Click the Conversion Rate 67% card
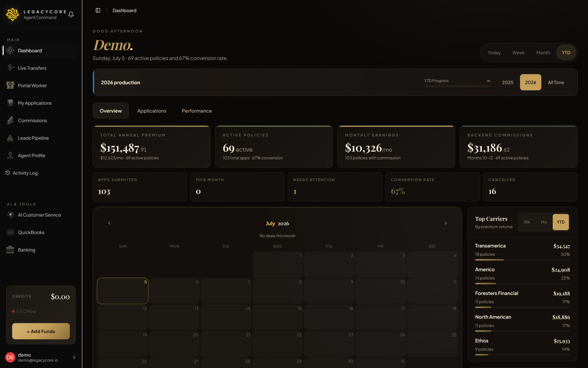The image size is (588, 368). (432, 187)
